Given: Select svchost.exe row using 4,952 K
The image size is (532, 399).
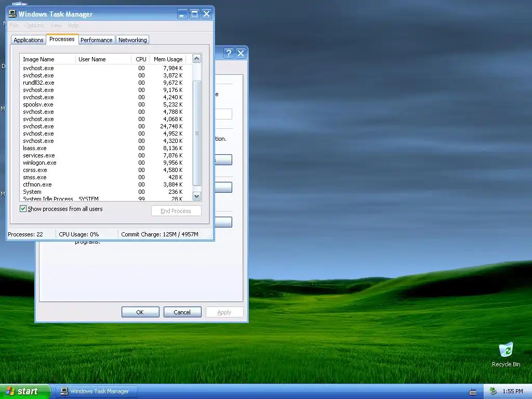Looking at the screenshot, I should click(106, 134).
